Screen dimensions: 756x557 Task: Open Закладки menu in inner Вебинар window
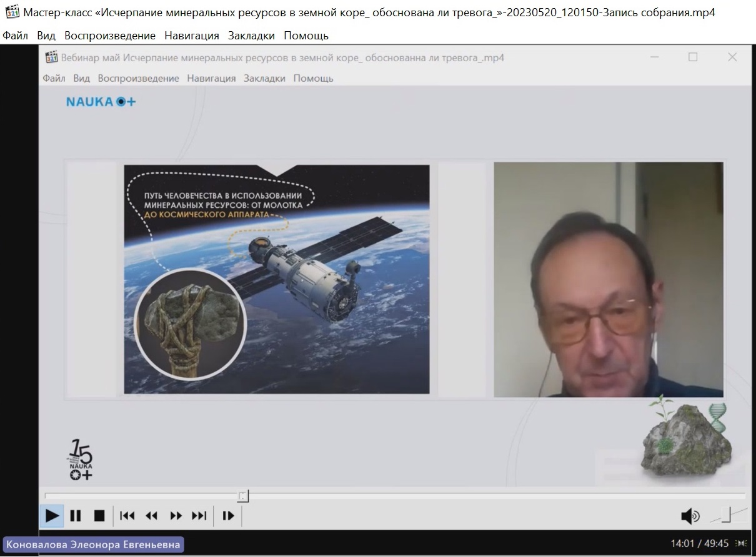(x=264, y=78)
